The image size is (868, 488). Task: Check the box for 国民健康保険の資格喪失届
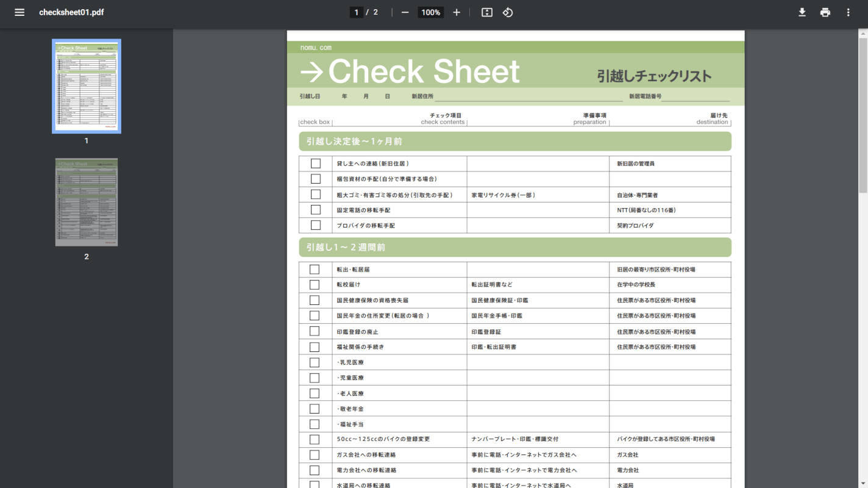pyautogui.click(x=315, y=300)
